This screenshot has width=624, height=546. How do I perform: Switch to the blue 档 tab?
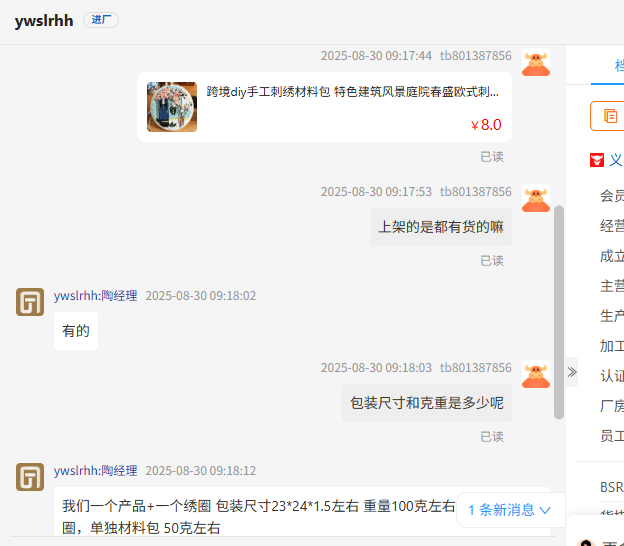coord(619,66)
